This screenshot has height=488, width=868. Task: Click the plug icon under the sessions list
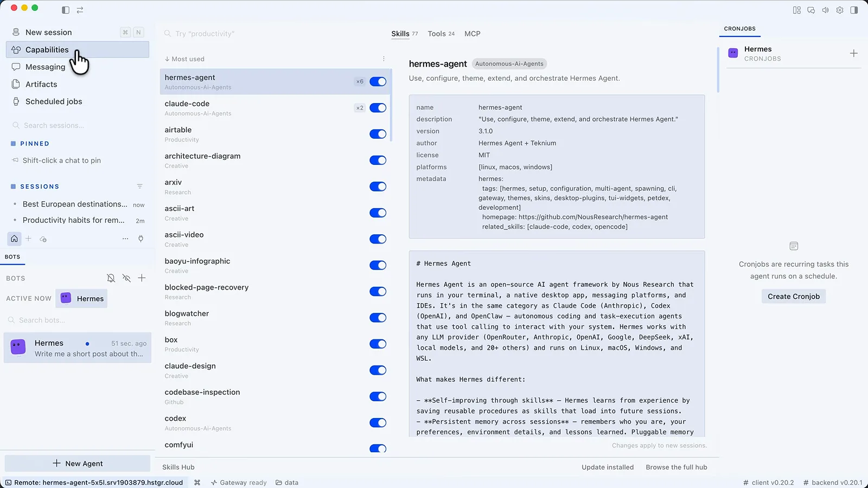coord(141,239)
